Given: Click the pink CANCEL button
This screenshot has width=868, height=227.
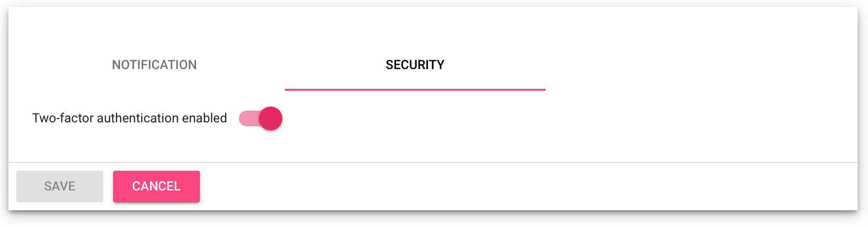Looking at the screenshot, I should 157,187.
